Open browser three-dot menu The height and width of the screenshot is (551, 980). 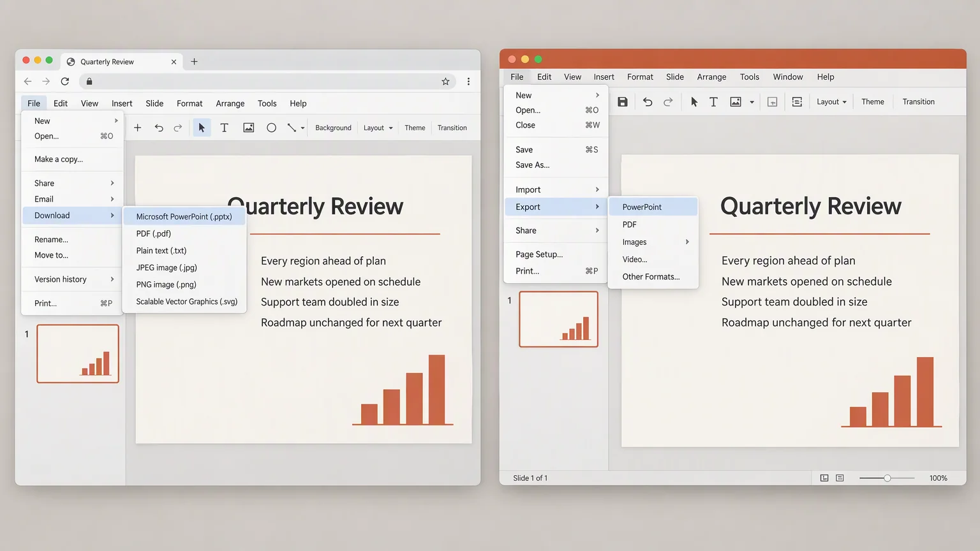click(468, 81)
